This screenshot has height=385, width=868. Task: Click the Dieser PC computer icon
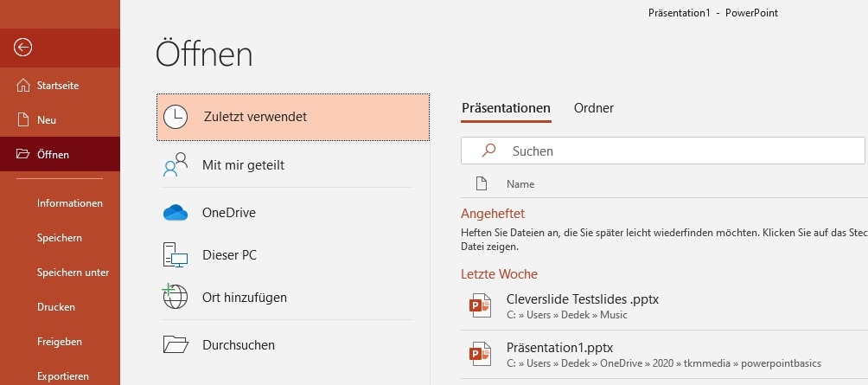pyautogui.click(x=176, y=255)
